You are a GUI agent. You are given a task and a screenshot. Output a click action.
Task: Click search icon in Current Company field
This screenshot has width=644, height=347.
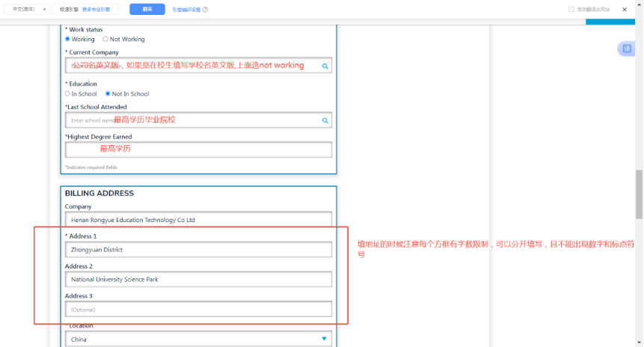[325, 66]
